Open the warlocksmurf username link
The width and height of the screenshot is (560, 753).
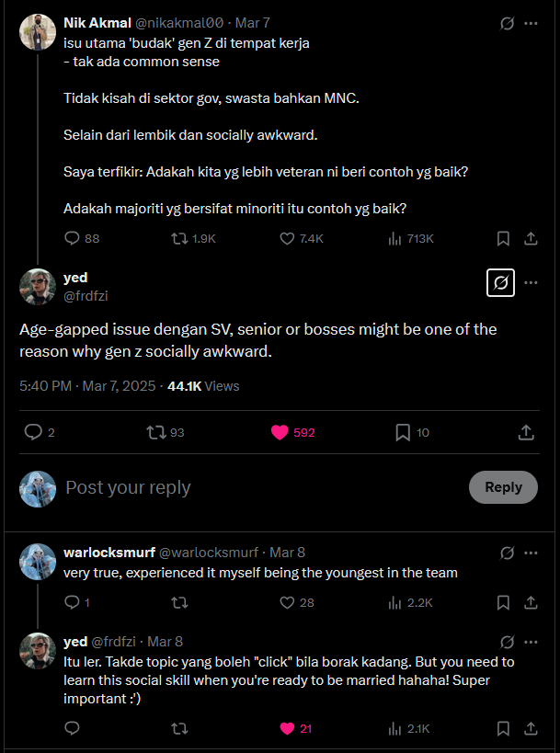(109, 553)
